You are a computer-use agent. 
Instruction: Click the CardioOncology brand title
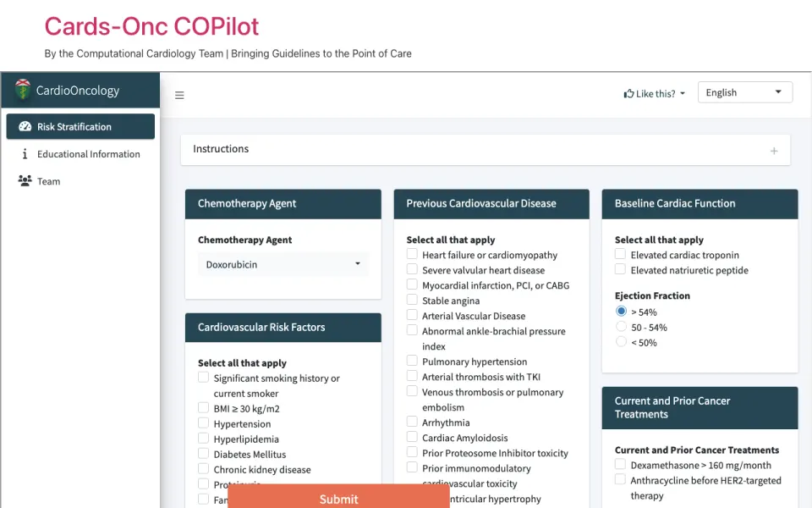[x=78, y=91]
